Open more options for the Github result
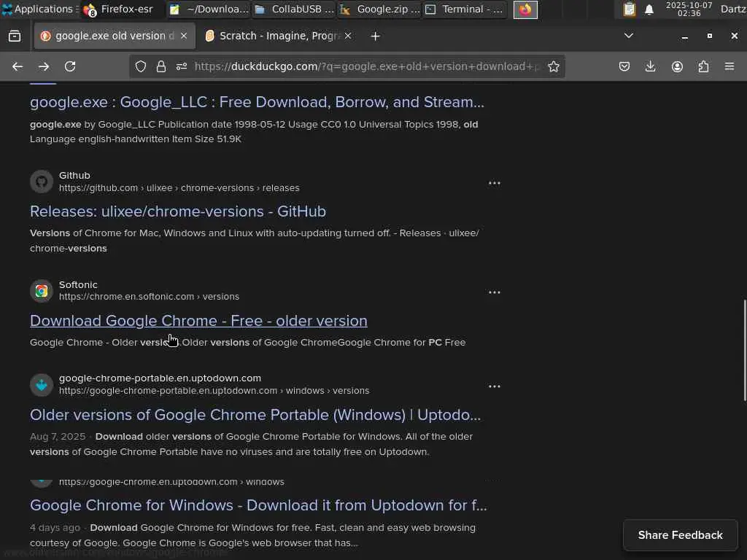Screen dimensions: 747x560 click(x=495, y=183)
